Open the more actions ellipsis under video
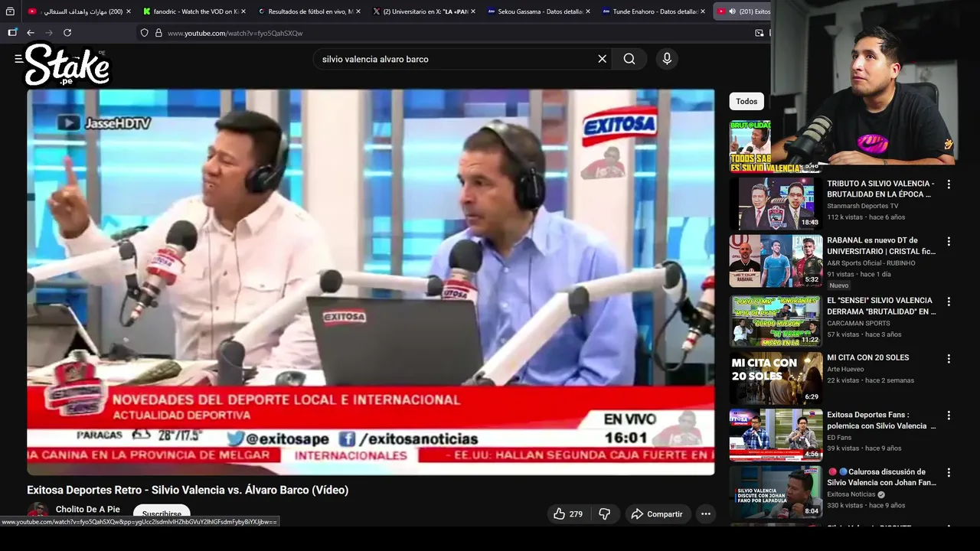This screenshot has height=551, width=980. (x=706, y=514)
